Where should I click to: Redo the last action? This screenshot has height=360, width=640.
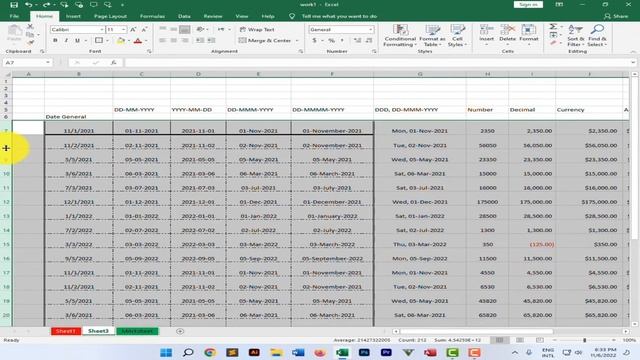coord(46,4)
